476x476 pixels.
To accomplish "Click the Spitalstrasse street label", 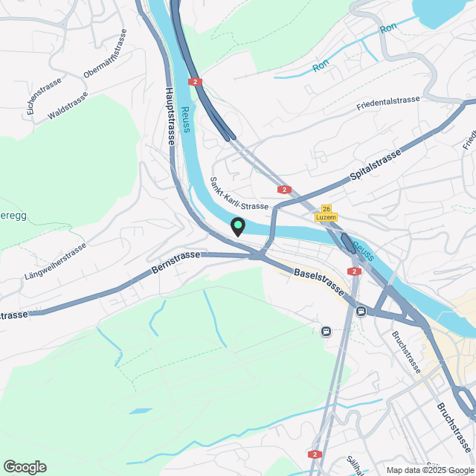I will [376, 165].
